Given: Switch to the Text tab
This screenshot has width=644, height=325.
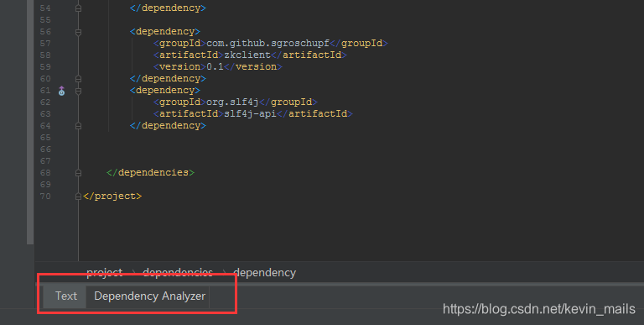Looking at the screenshot, I should pos(65,296).
